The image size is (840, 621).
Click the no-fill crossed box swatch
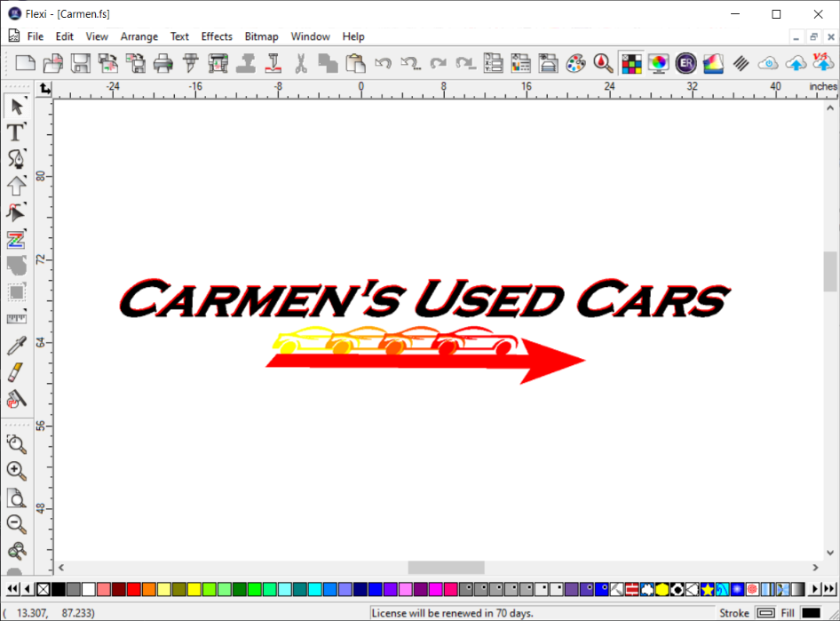click(43, 589)
